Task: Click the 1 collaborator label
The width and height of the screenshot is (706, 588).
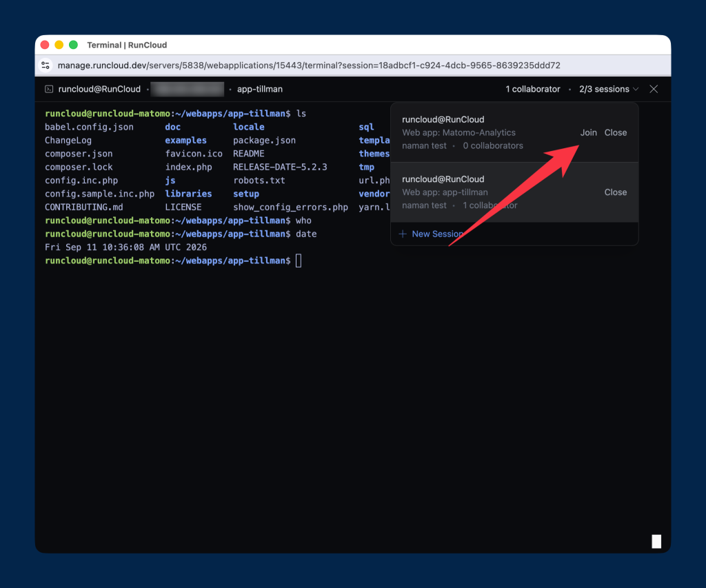Action: click(533, 89)
